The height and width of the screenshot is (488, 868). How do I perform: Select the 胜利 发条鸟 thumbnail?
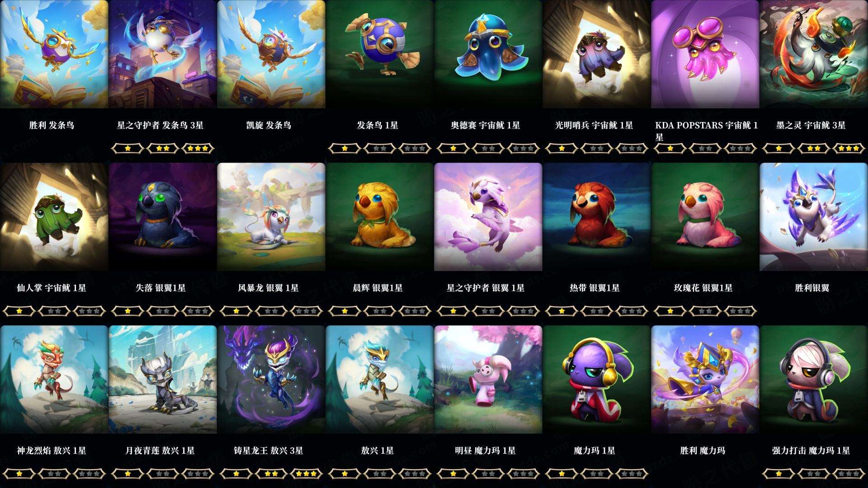[54, 54]
